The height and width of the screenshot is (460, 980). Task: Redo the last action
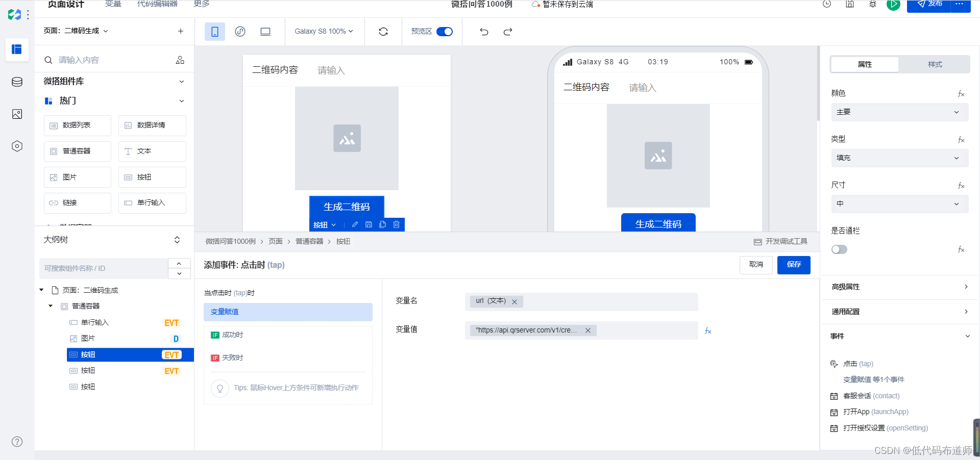pos(508,32)
